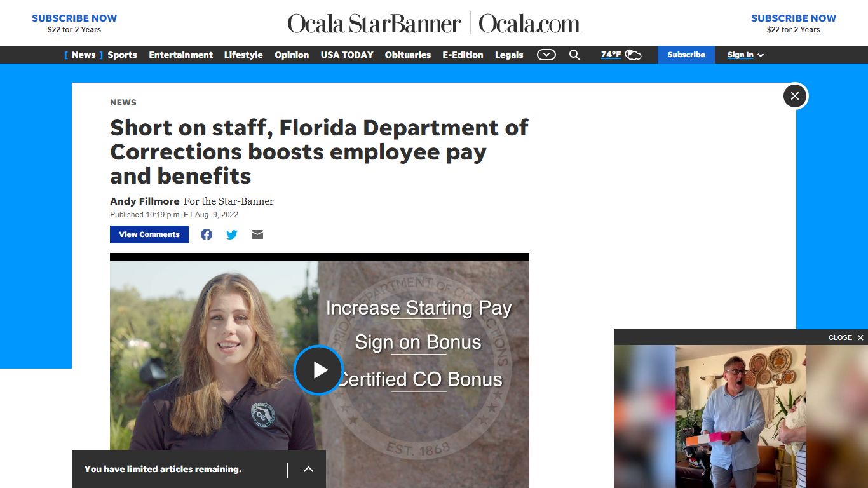Viewport: 868px width, 488px height.
Task: Close the floating video player
Action: [846, 337]
